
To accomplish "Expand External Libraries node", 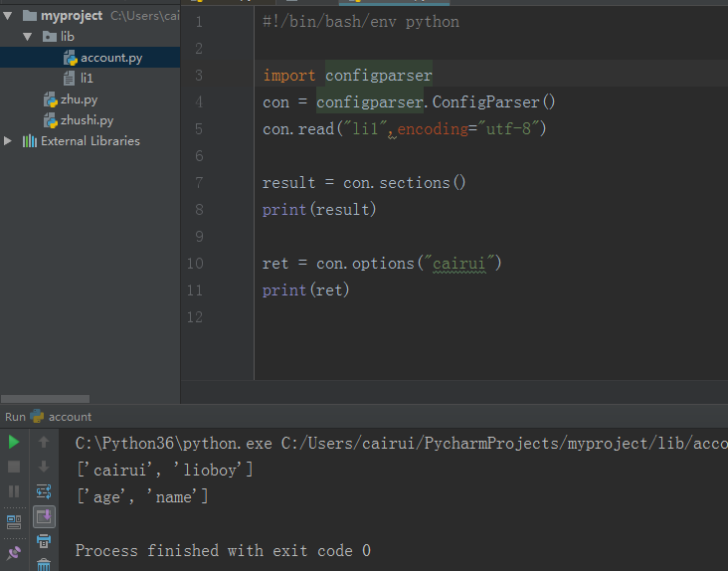I will click(8, 140).
